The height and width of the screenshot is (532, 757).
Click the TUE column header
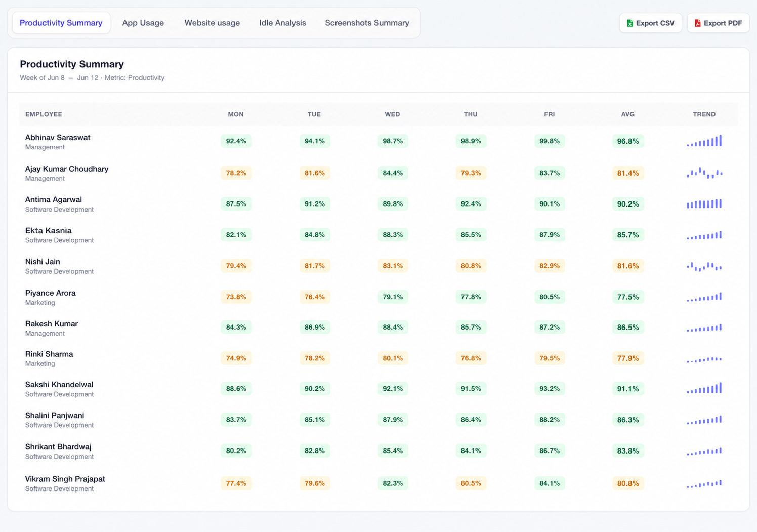pos(314,114)
